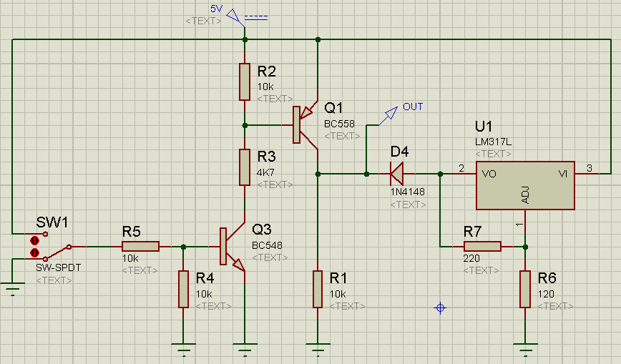Click the Q3 BC548 transistor symbol
621x364 pixels.
tap(233, 247)
